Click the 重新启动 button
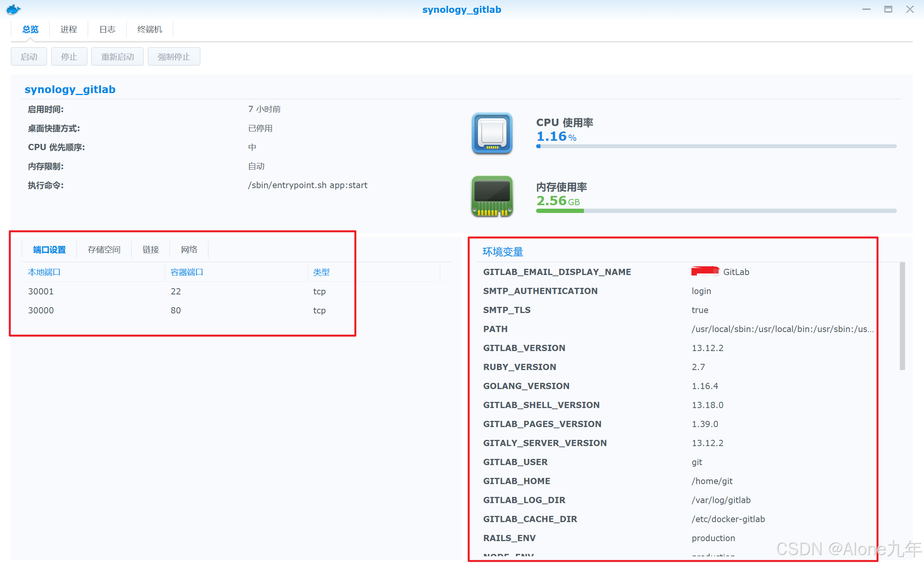Screen dimensions: 924x564 click(x=117, y=57)
